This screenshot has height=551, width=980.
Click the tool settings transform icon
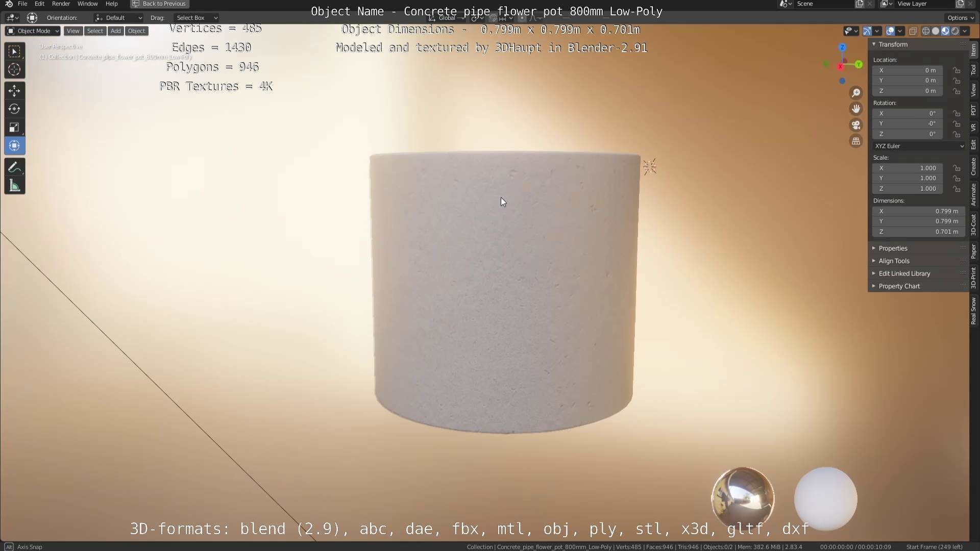pos(32,18)
